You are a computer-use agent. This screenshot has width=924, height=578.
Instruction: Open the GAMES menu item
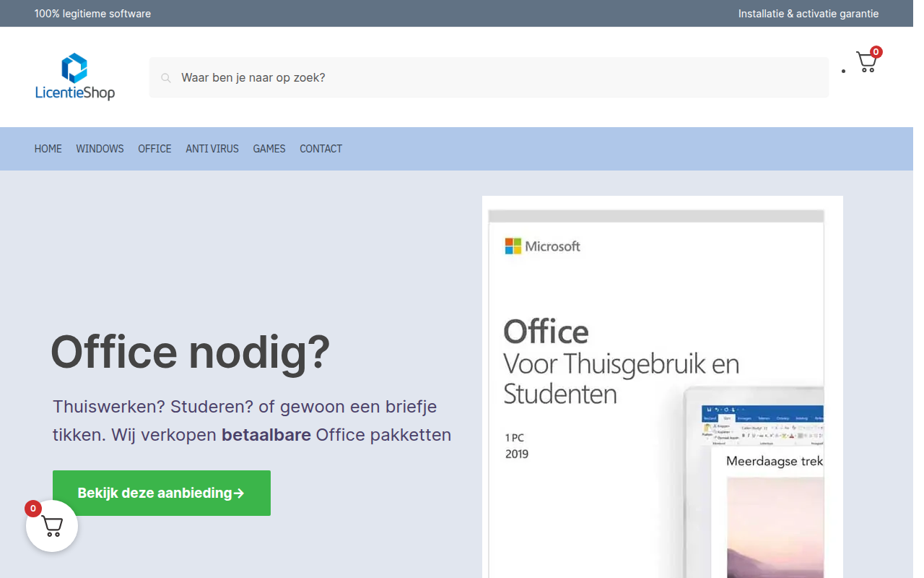coord(269,149)
